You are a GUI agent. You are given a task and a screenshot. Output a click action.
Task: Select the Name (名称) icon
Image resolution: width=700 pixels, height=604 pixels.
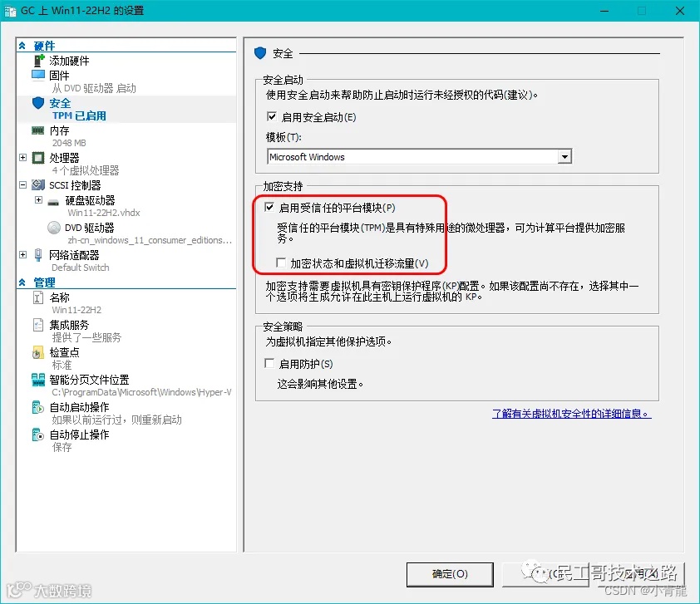[38, 297]
